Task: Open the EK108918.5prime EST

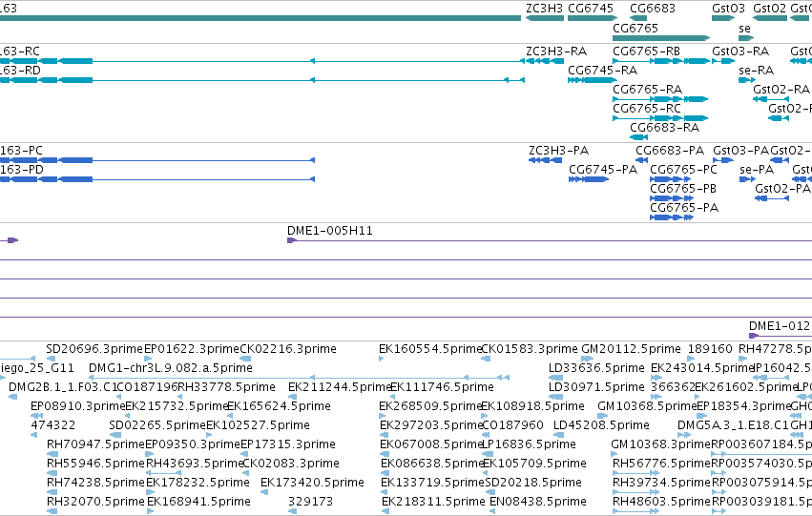Action: point(484,416)
